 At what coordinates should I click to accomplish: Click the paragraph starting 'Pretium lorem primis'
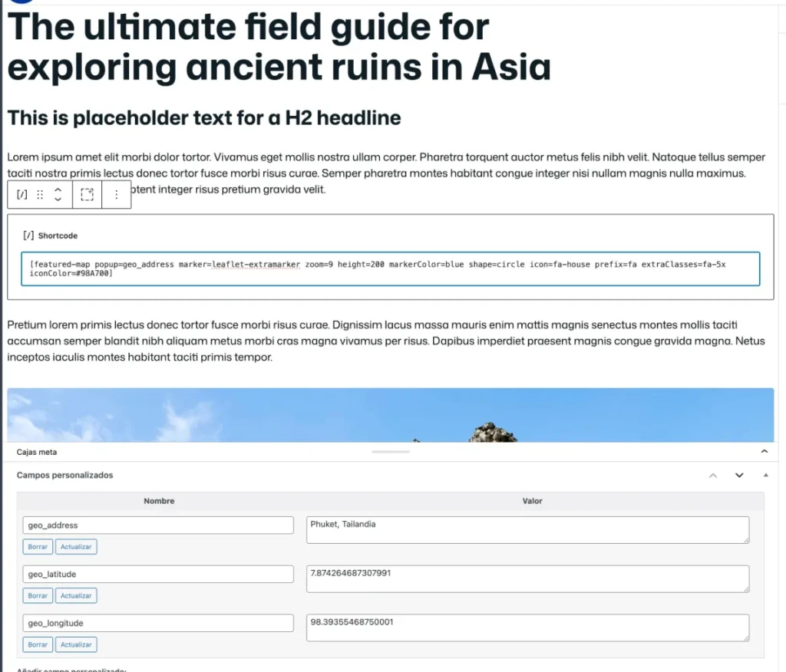pos(386,341)
